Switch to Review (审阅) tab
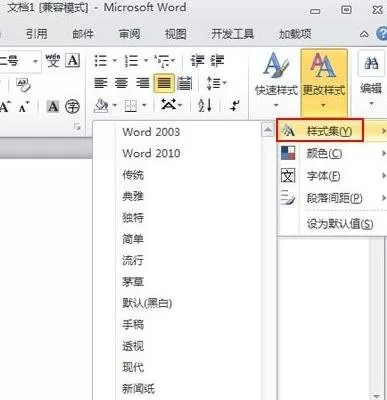 (x=129, y=34)
